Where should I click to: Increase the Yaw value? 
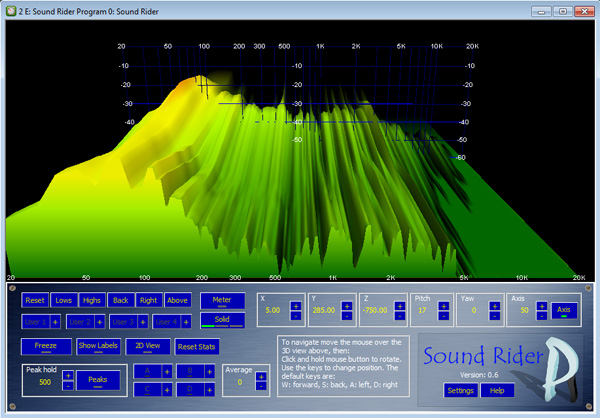tap(494, 306)
